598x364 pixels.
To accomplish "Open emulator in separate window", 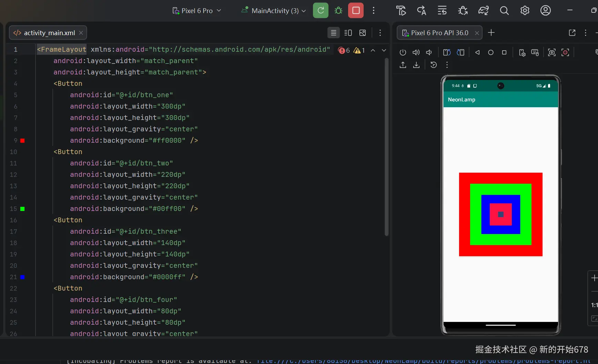I will pos(572,33).
